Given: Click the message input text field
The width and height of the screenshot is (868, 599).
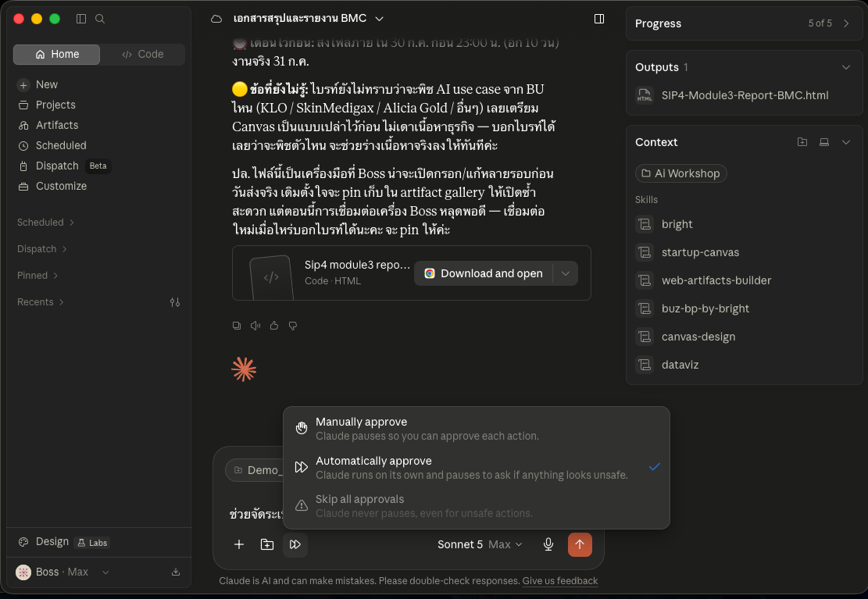Looking at the screenshot, I should pos(255,514).
